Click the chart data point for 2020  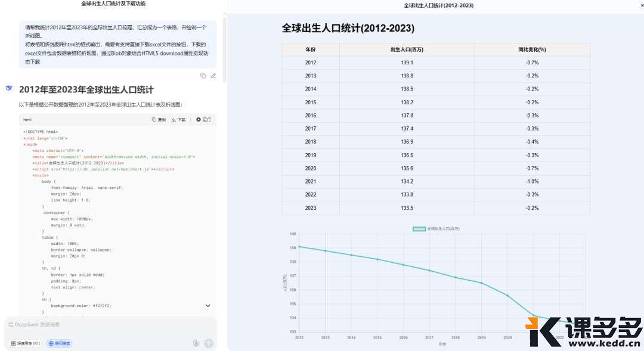[x=507, y=296]
